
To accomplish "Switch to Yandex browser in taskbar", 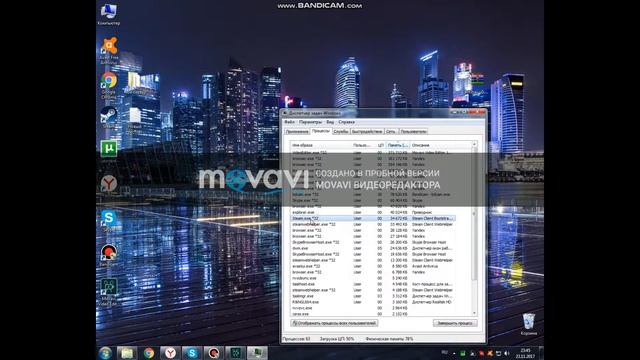I will click(170, 353).
